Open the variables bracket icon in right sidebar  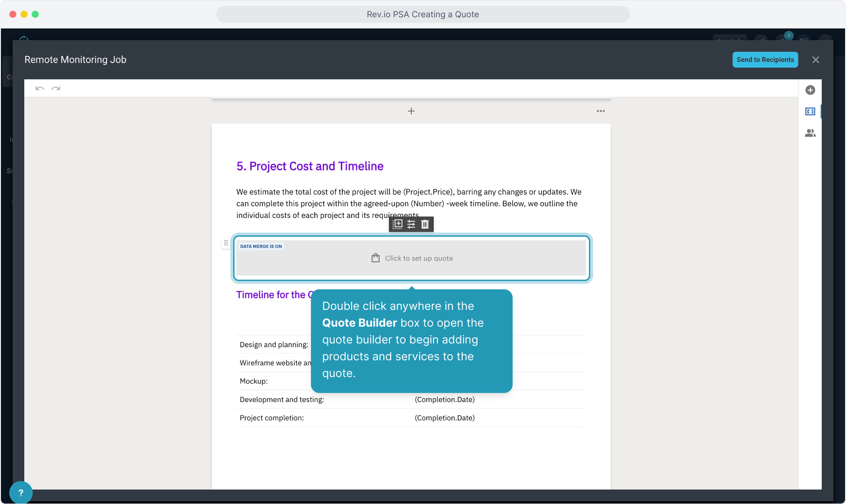point(810,112)
